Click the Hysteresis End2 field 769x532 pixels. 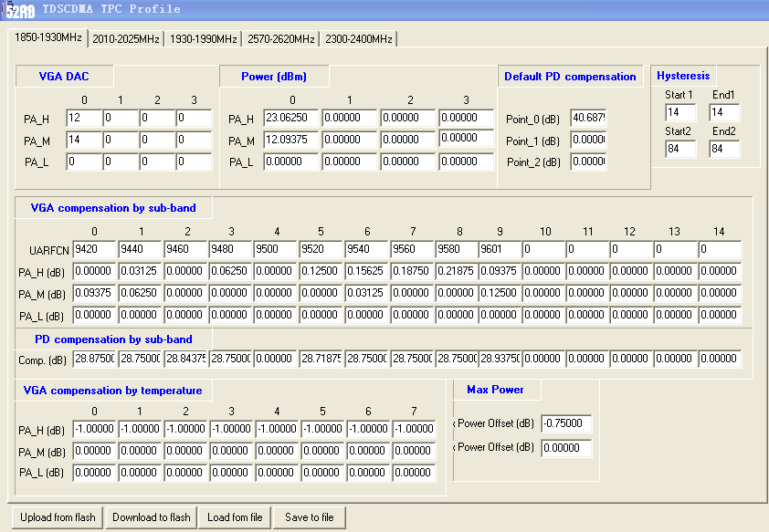(x=723, y=149)
